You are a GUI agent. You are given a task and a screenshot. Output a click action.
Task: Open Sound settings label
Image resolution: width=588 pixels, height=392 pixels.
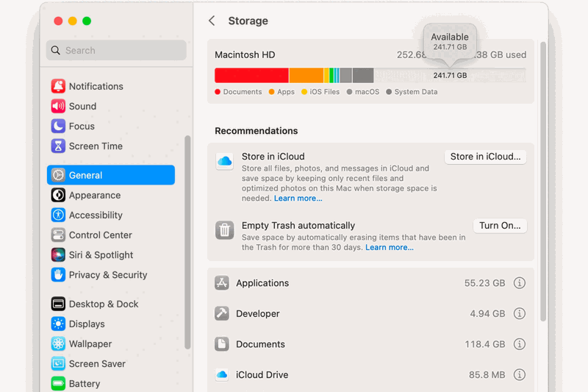[82, 106]
